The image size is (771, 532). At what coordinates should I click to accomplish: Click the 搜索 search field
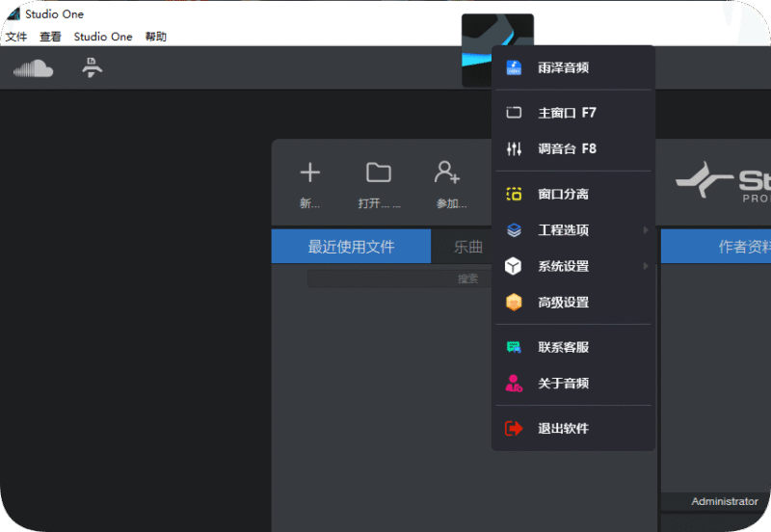400,279
